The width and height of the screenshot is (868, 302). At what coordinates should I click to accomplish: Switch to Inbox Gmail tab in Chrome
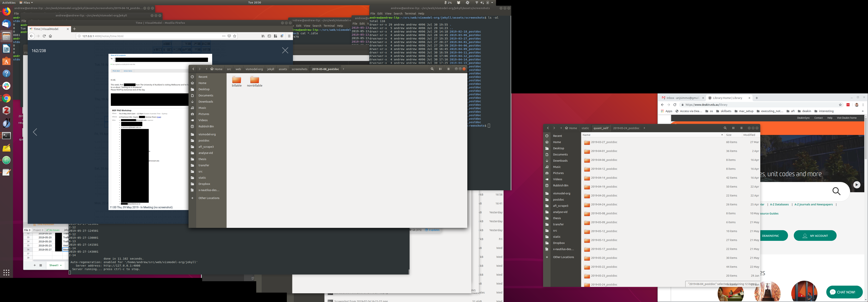(681, 98)
